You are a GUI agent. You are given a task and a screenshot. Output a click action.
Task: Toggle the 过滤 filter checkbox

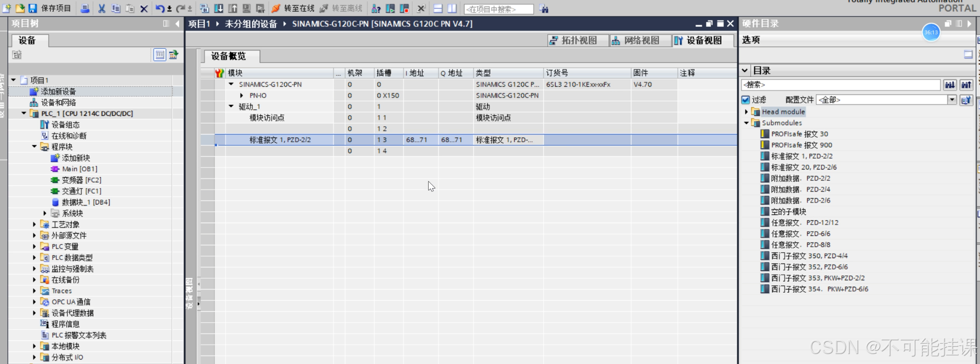click(x=746, y=100)
